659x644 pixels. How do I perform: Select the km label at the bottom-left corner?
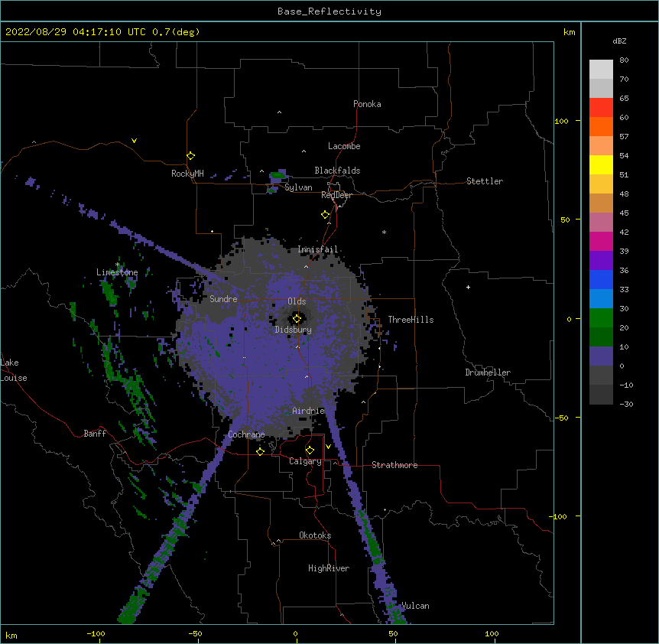(x=11, y=635)
